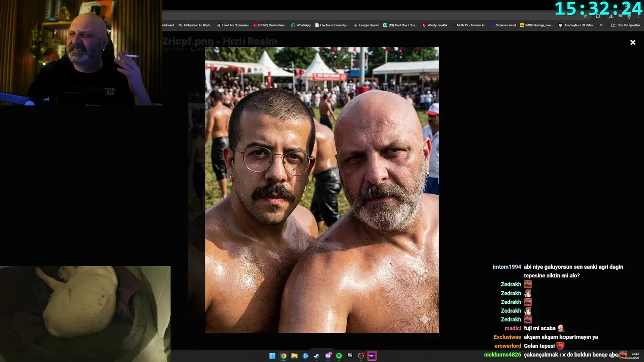The width and height of the screenshot is (644, 362).
Task: Click the enlarged wrestling photo in the lightbox
Action: pyautogui.click(x=322, y=190)
